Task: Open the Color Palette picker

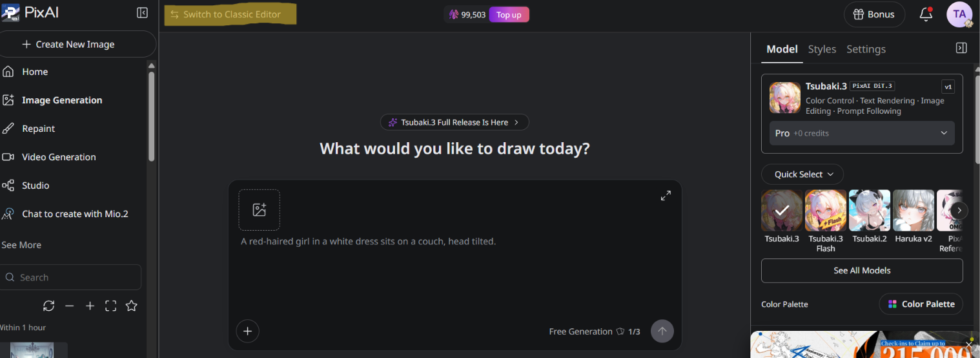Action: (x=921, y=304)
